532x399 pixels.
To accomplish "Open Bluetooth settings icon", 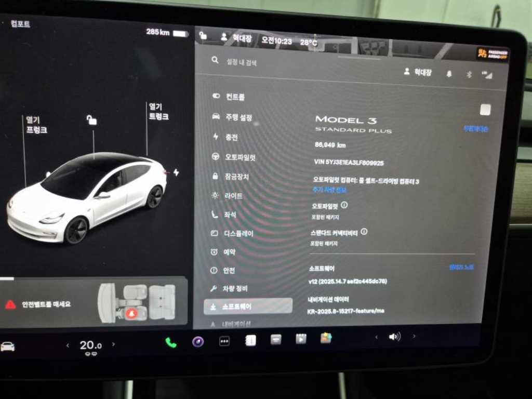I will coord(469,74).
